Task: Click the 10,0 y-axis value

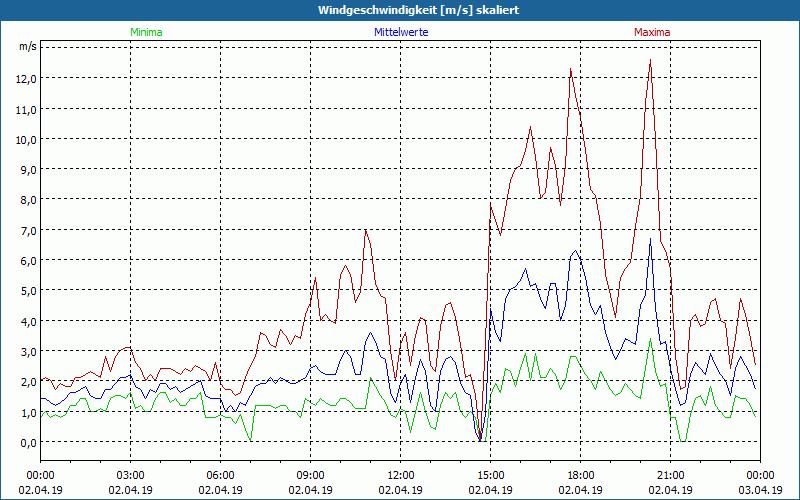Action: coord(27,139)
